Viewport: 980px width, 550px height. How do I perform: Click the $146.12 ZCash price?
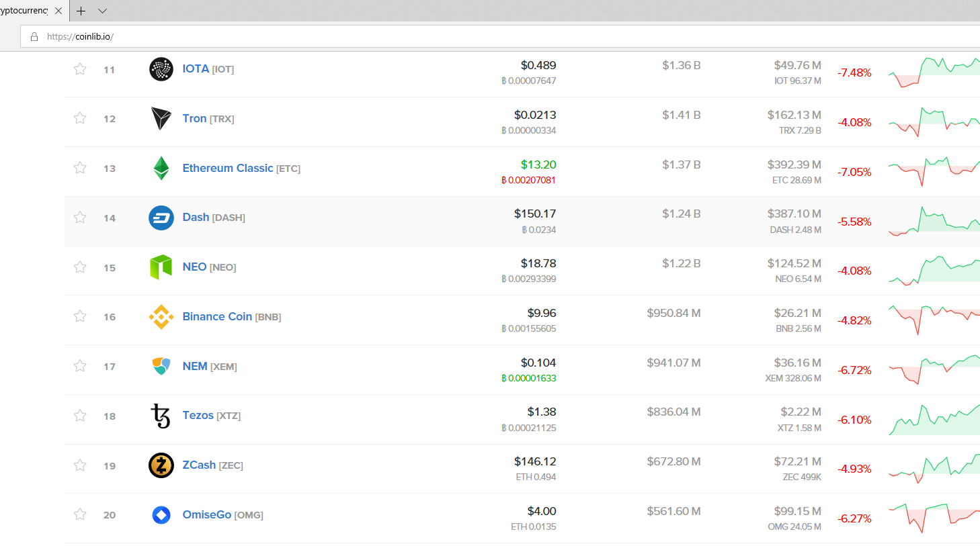click(535, 461)
